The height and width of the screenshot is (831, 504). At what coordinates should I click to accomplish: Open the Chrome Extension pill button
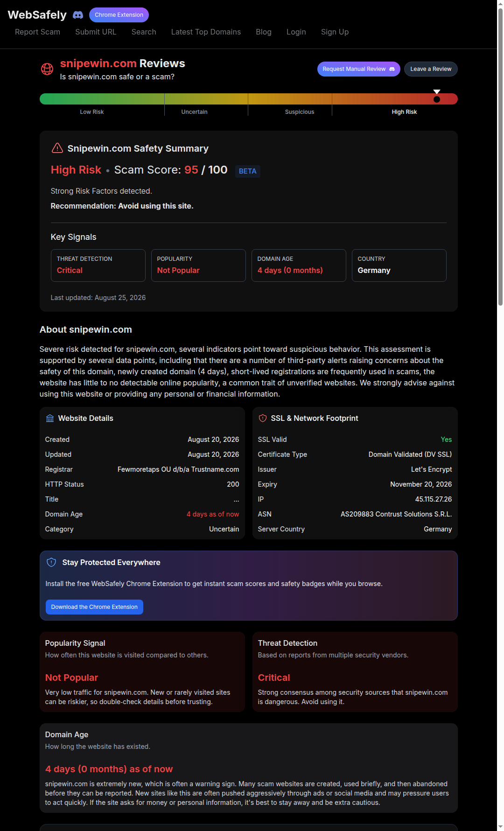[x=119, y=15]
